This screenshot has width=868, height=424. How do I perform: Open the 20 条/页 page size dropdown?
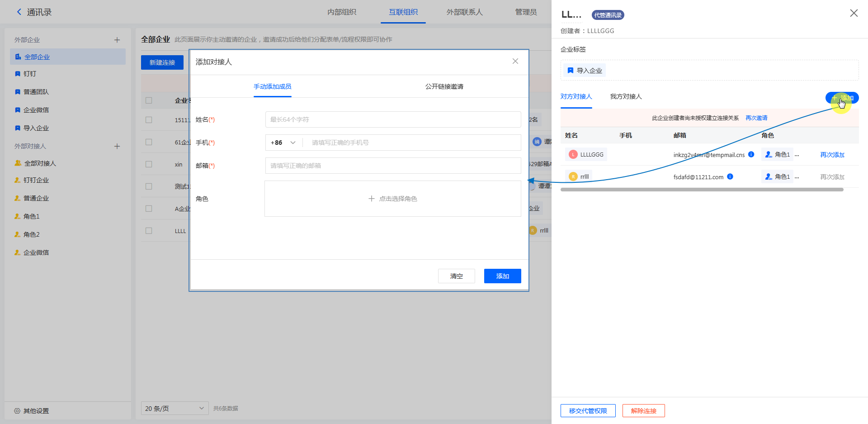pyautogui.click(x=175, y=408)
